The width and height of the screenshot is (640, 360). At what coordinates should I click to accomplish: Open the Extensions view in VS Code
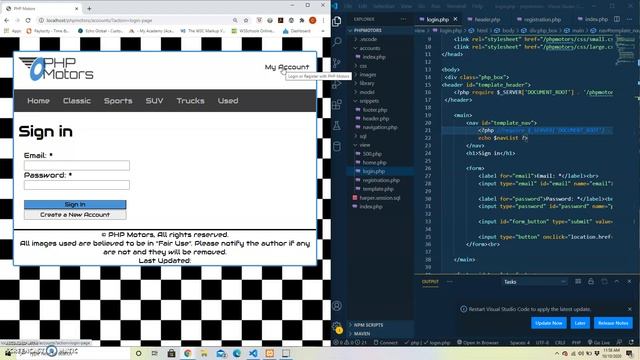[337, 104]
